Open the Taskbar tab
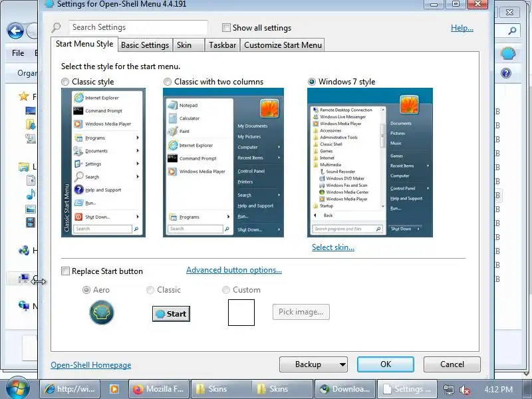 point(222,45)
